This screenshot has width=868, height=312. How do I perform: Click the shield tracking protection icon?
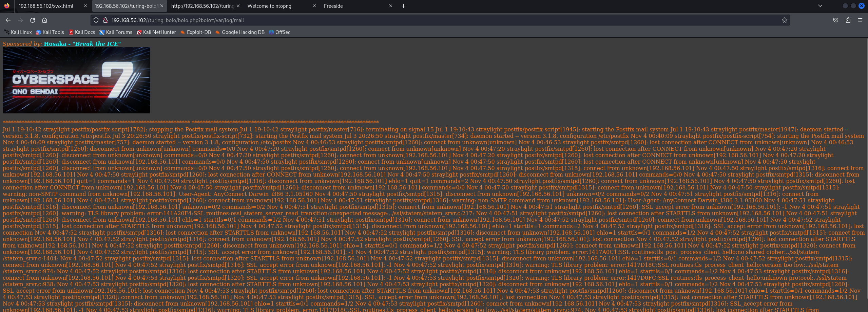tap(96, 20)
